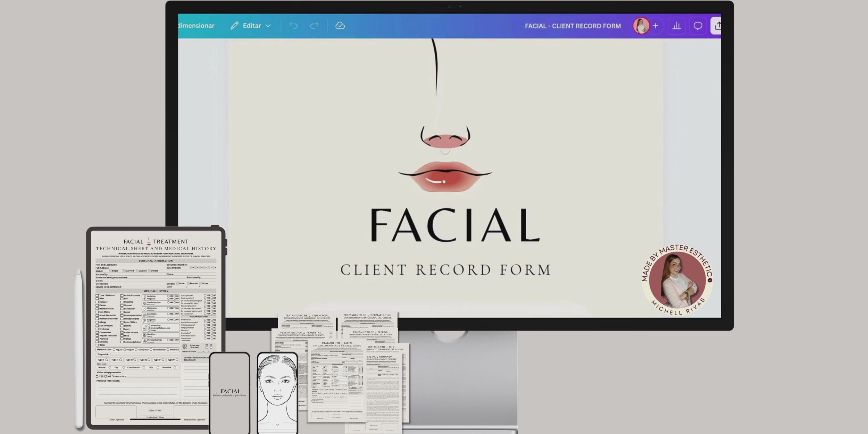
Task: Click the undo arrow icon
Action: (293, 26)
